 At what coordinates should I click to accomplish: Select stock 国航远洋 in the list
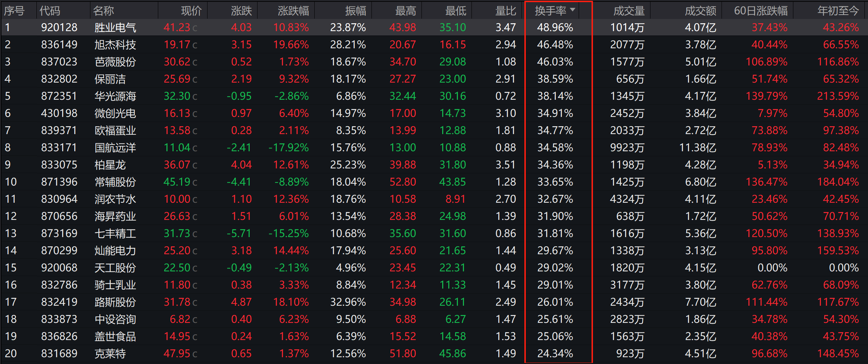115,148
